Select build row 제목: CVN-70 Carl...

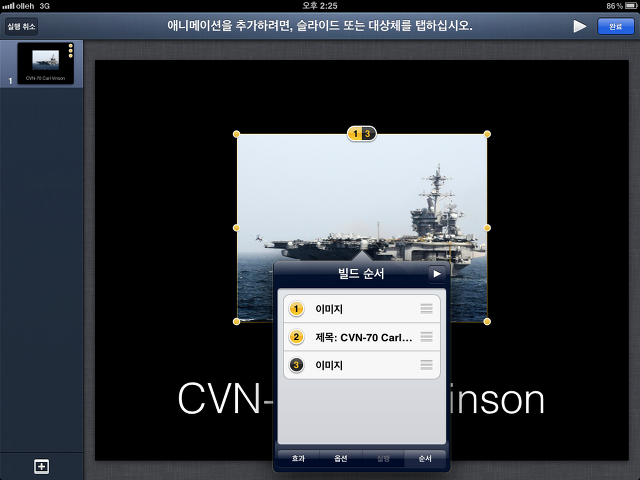click(362, 337)
